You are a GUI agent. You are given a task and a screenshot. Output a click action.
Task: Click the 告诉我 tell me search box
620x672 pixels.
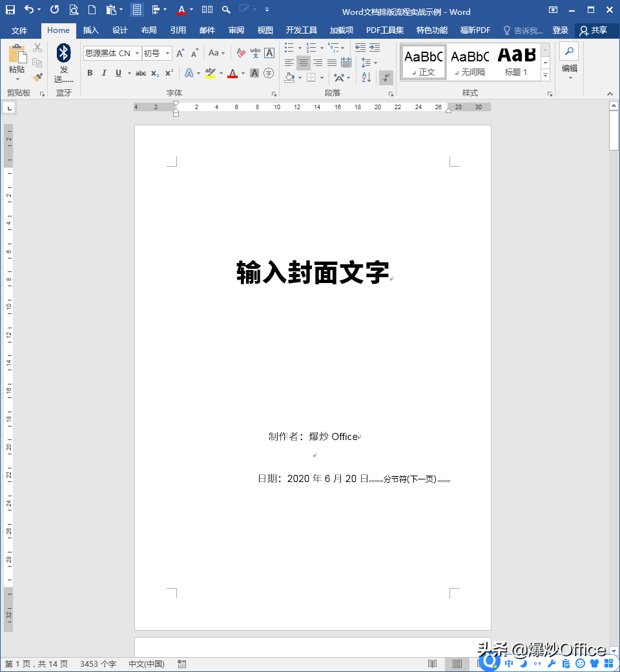[523, 30]
